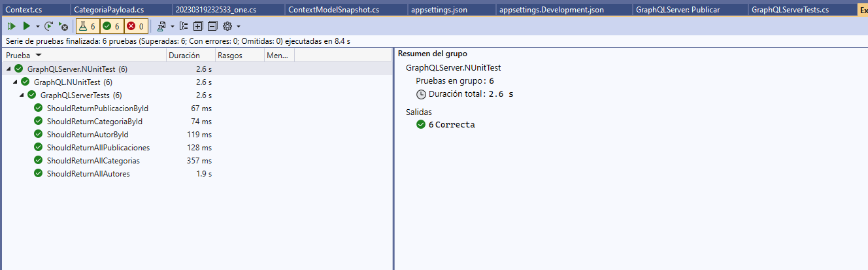
Task: Expand all tests icon
Action: click(x=197, y=26)
